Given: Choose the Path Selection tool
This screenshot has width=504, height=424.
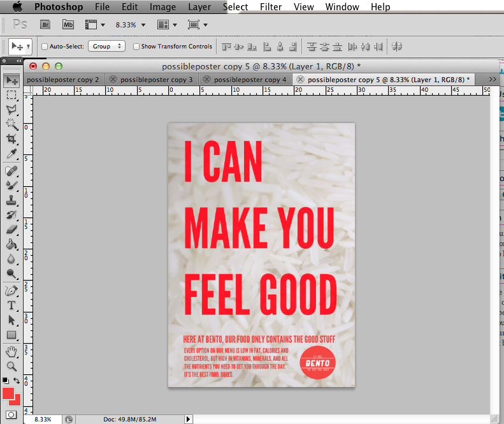Looking at the screenshot, I should click(x=11, y=320).
